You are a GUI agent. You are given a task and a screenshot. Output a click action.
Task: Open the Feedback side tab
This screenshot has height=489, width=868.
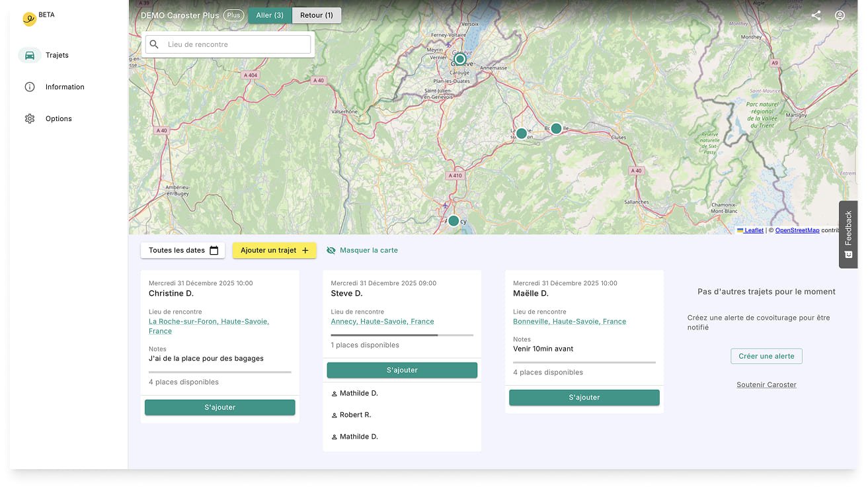848,234
